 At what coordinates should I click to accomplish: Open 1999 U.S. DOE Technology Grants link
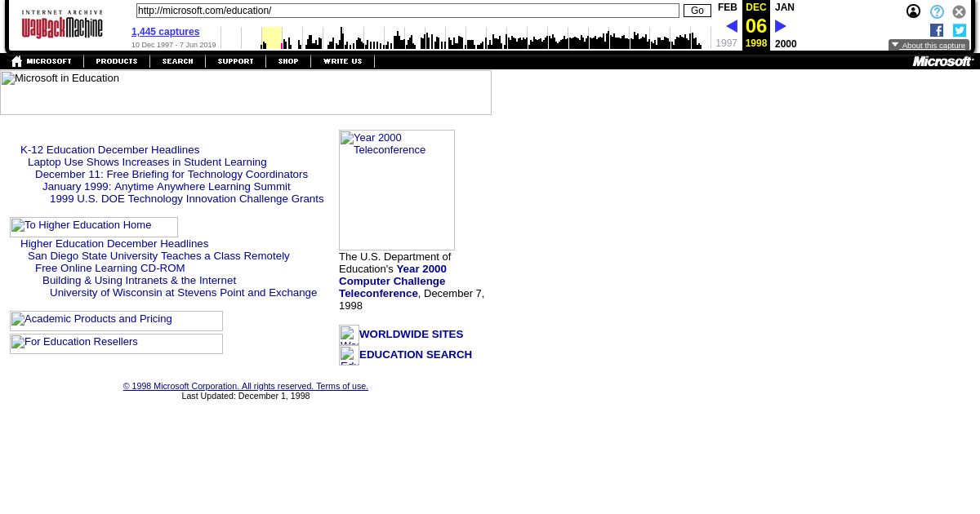(186, 199)
